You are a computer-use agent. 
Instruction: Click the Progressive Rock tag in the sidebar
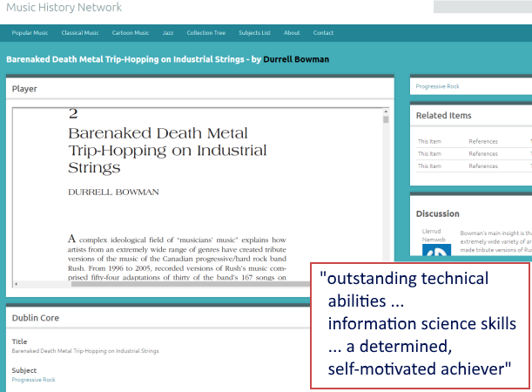(x=437, y=86)
